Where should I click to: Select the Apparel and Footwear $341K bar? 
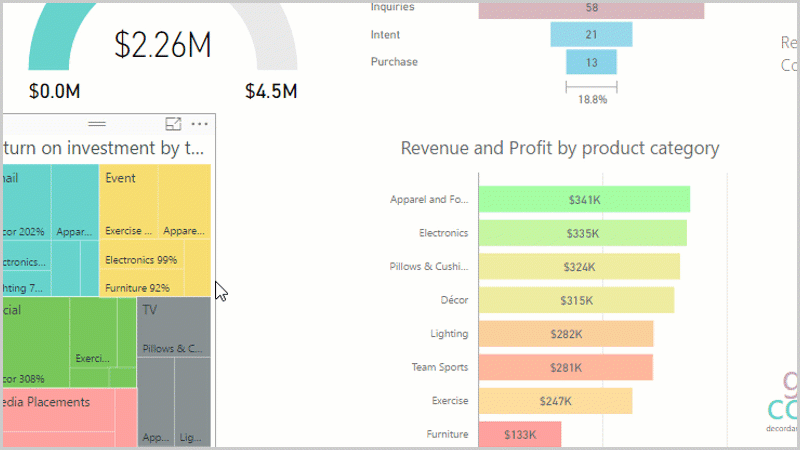[x=584, y=199]
